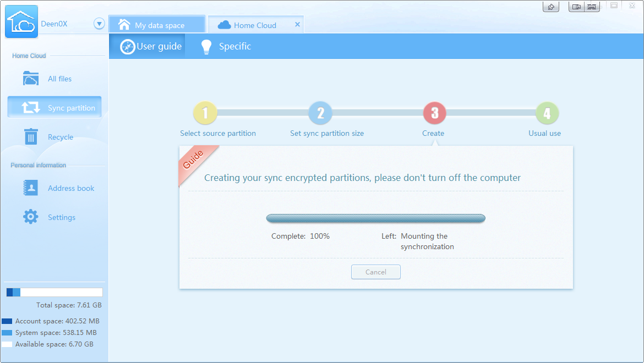Close the Home Cloud tab
Viewport: 644px width, 363px height.
click(x=297, y=25)
